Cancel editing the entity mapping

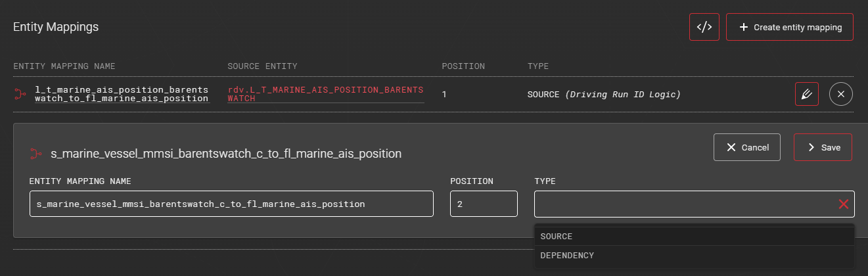[x=747, y=147]
